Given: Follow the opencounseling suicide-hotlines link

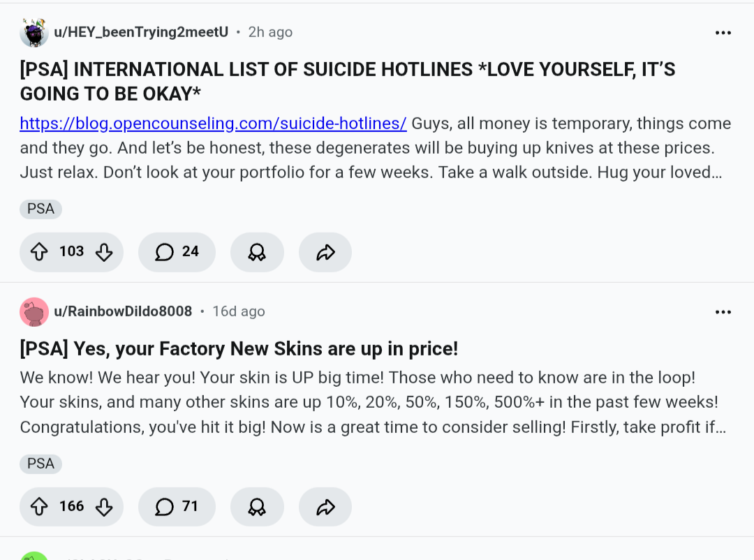Looking at the screenshot, I should tap(213, 124).
